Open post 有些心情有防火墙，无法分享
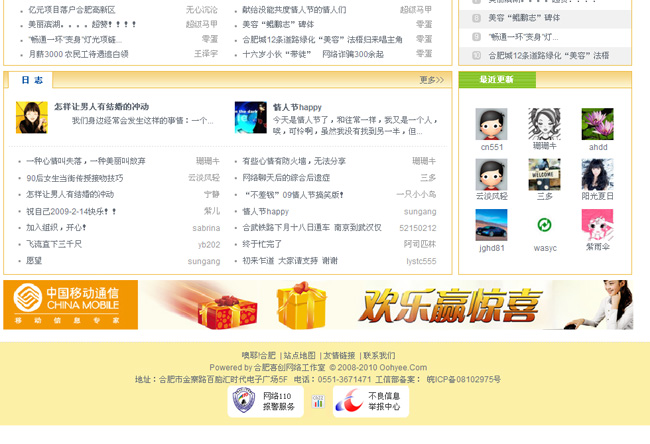Image resolution: width=650 pixels, height=444 pixels. [294, 161]
